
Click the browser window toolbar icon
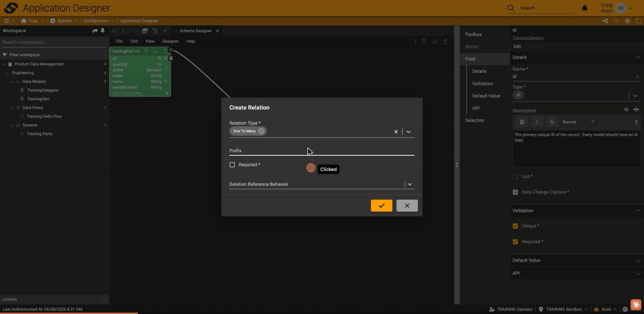coord(145,31)
